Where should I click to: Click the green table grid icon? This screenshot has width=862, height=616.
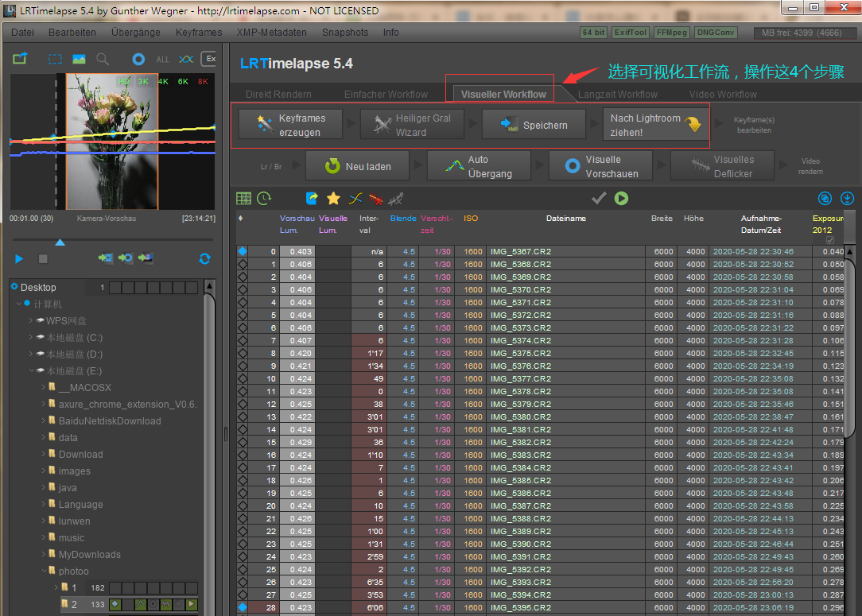[244, 198]
